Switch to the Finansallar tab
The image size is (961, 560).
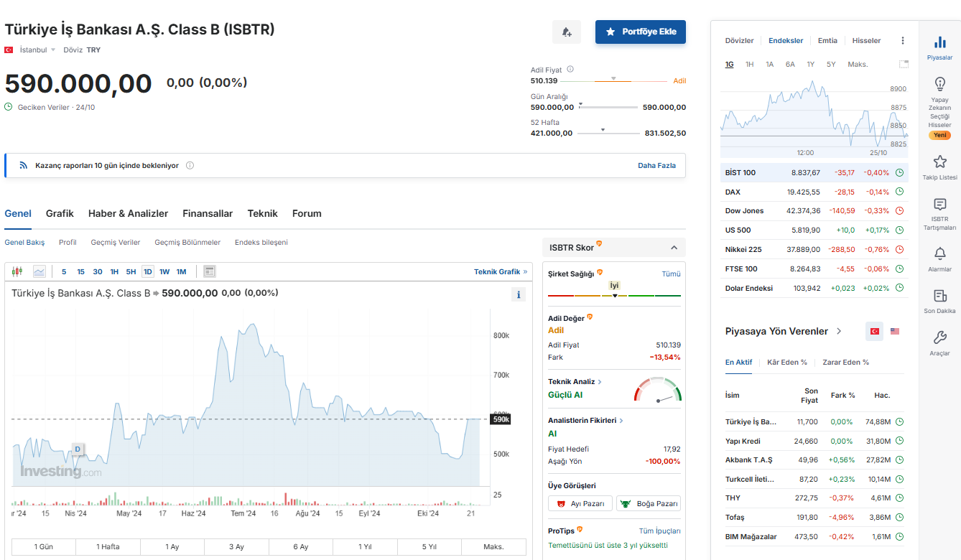[x=208, y=213]
